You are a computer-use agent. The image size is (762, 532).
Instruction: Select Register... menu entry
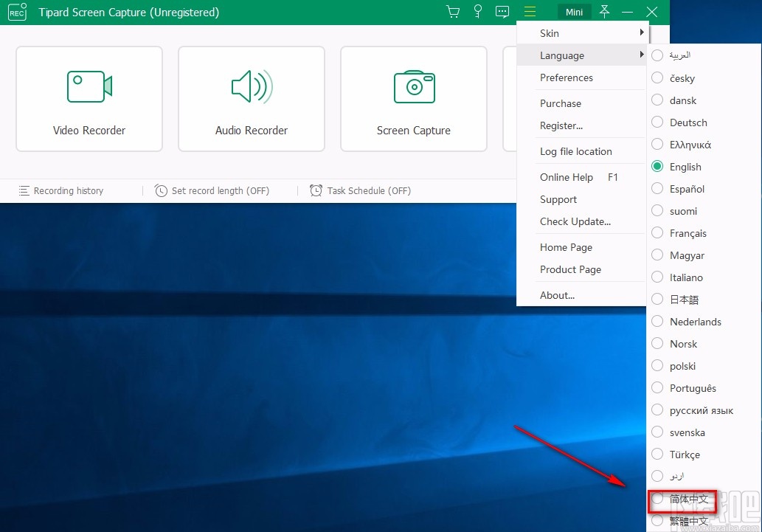[x=581, y=125]
